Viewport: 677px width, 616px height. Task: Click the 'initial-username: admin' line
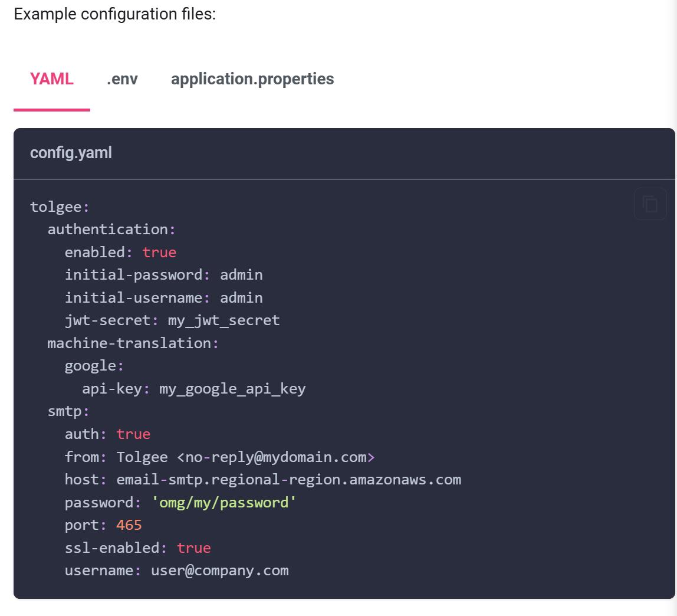163,297
